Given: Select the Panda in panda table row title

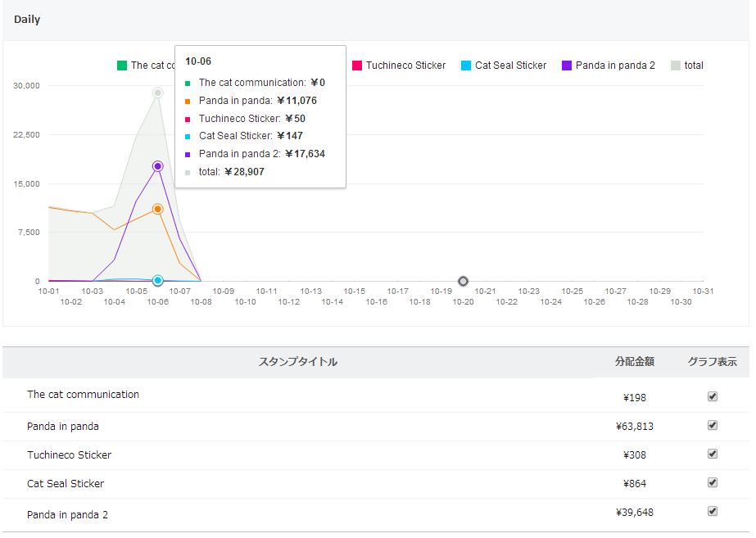Looking at the screenshot, I should (x=63, y=427).
